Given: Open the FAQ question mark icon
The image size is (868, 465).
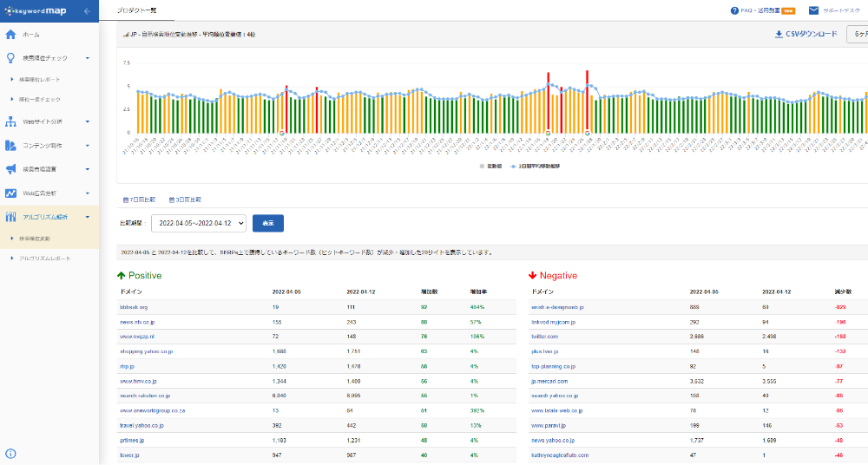Looking at the screenshot, I should point(735,11).
